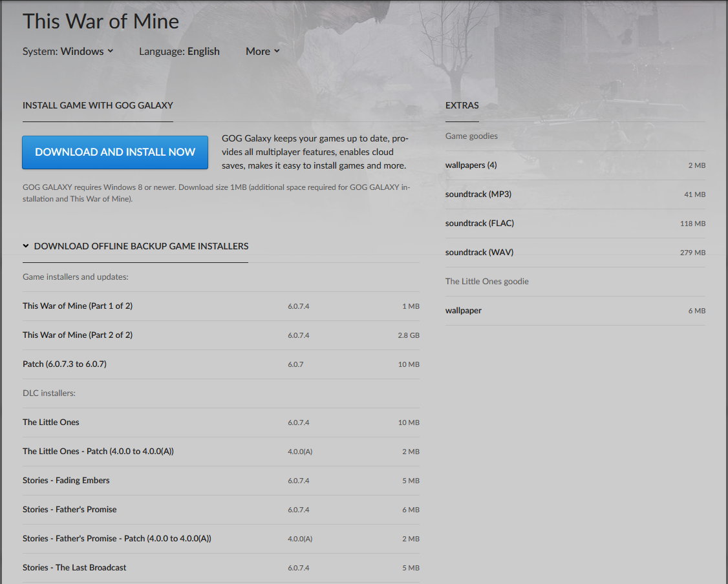Download This War of Mine Part 2 of 2

click(221, 335)
